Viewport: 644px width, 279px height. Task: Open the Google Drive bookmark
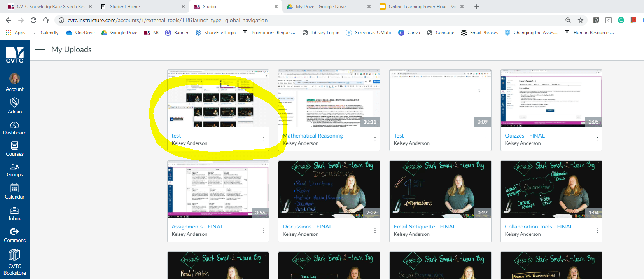pos(119,33)
